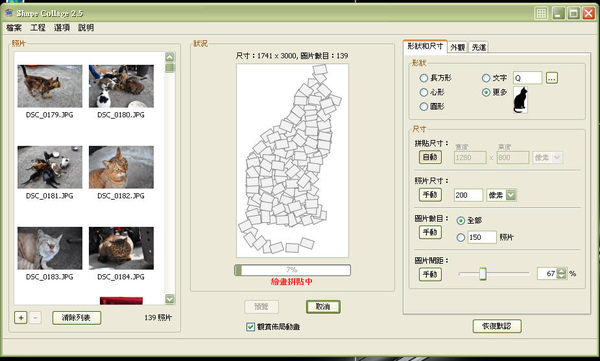Select the DSC_0180.JPG thumbnail
Viewport: 600px width, 361px height.
tap(121, 86)
